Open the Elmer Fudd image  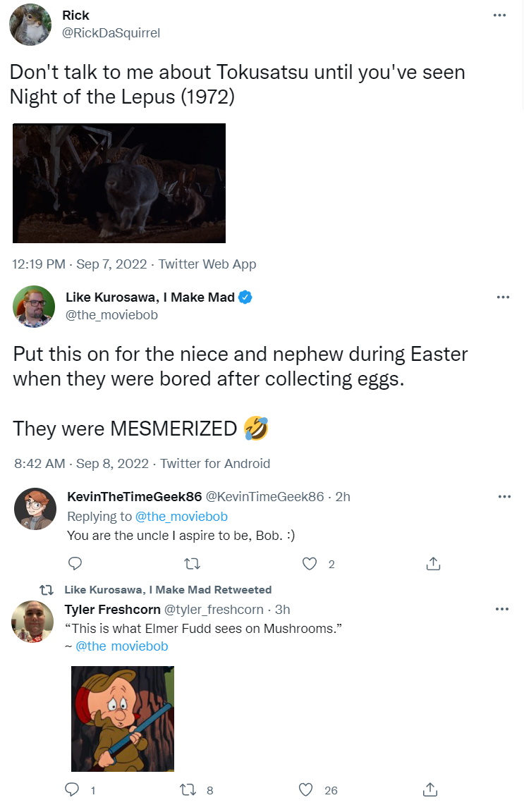coord(123,719)
